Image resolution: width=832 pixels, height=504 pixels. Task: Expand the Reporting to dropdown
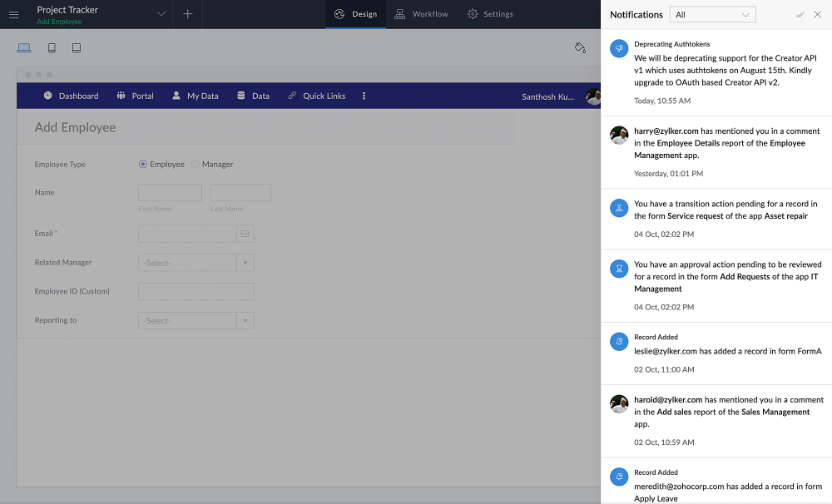point(245,321)
